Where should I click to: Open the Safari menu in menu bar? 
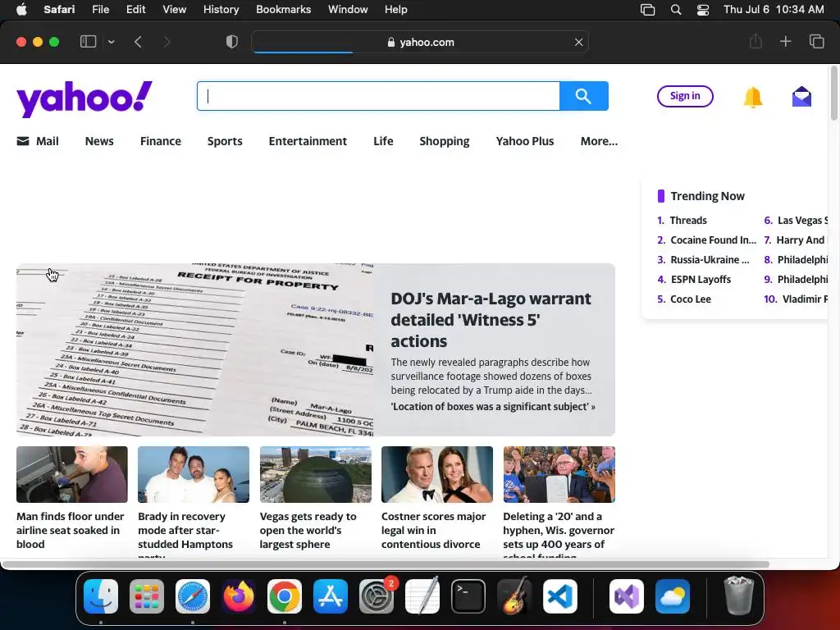pyautogui.click(x=59, y=10)
